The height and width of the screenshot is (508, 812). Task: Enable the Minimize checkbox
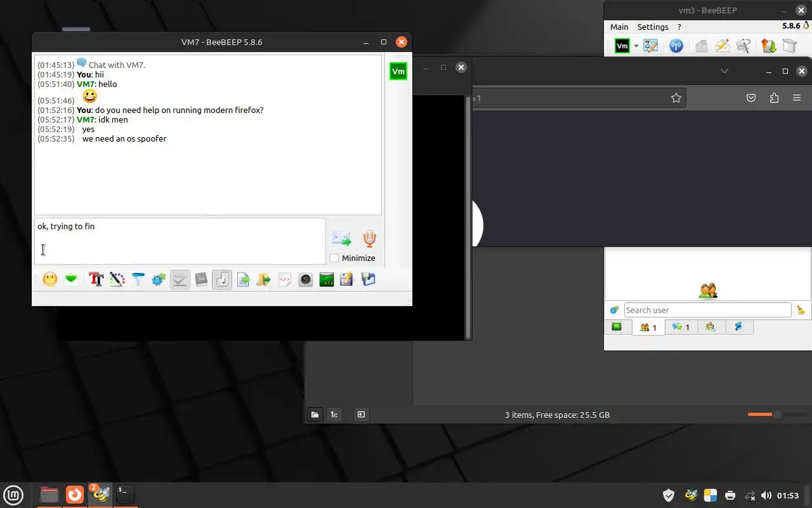[334, 258]
